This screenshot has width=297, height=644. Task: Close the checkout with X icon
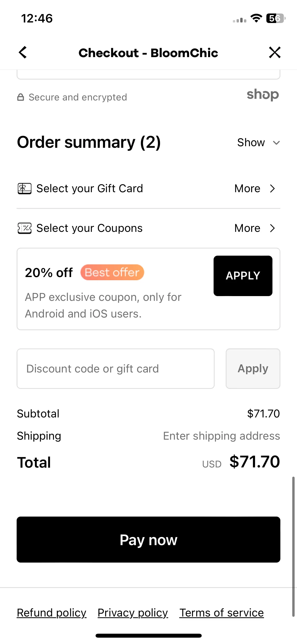click(x=275, y=52)
